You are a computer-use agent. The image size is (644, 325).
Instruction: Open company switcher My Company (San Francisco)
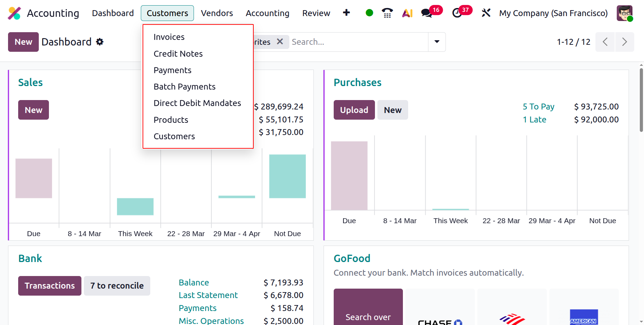pos(553,13)
